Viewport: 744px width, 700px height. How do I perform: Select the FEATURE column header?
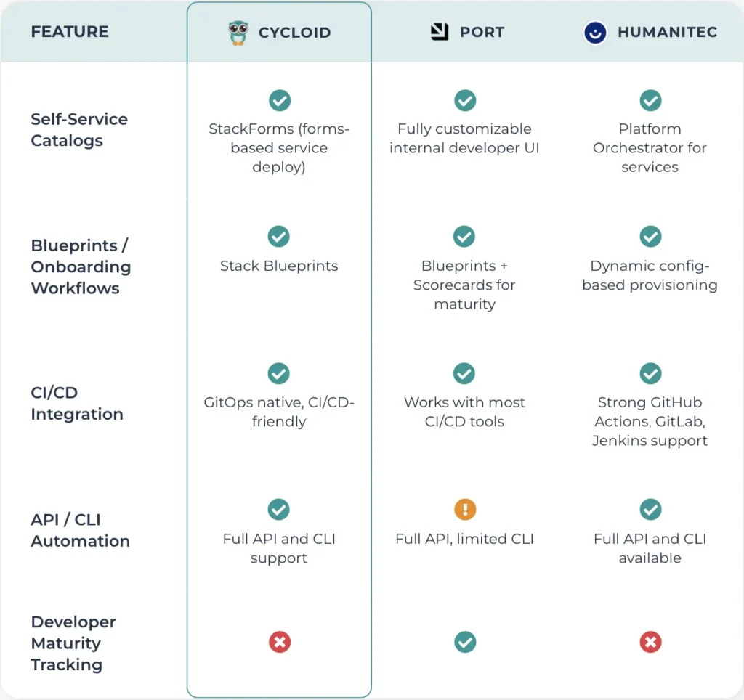point(70,32)
